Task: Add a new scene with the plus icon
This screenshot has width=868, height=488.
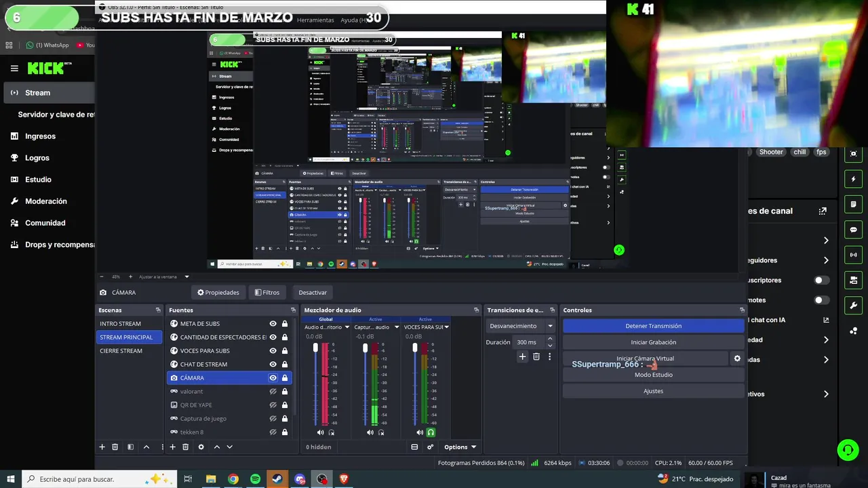Action: 102,447
